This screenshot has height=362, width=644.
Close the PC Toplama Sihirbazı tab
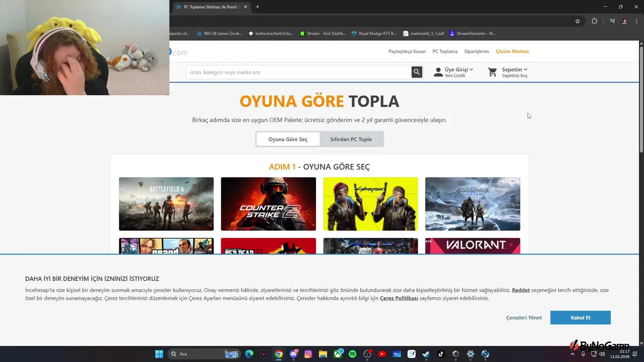pyautogui.click(x=245, y=7)
